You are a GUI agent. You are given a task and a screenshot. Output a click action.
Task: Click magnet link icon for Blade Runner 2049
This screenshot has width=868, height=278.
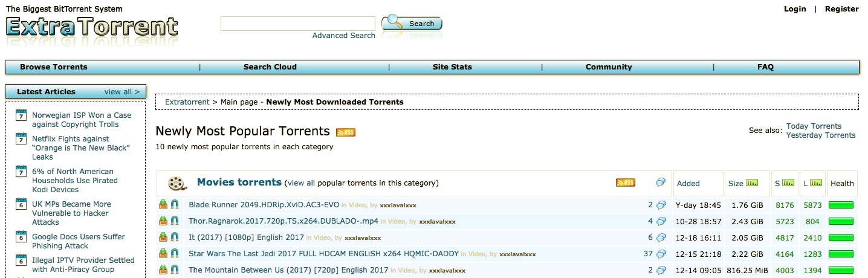175,205
